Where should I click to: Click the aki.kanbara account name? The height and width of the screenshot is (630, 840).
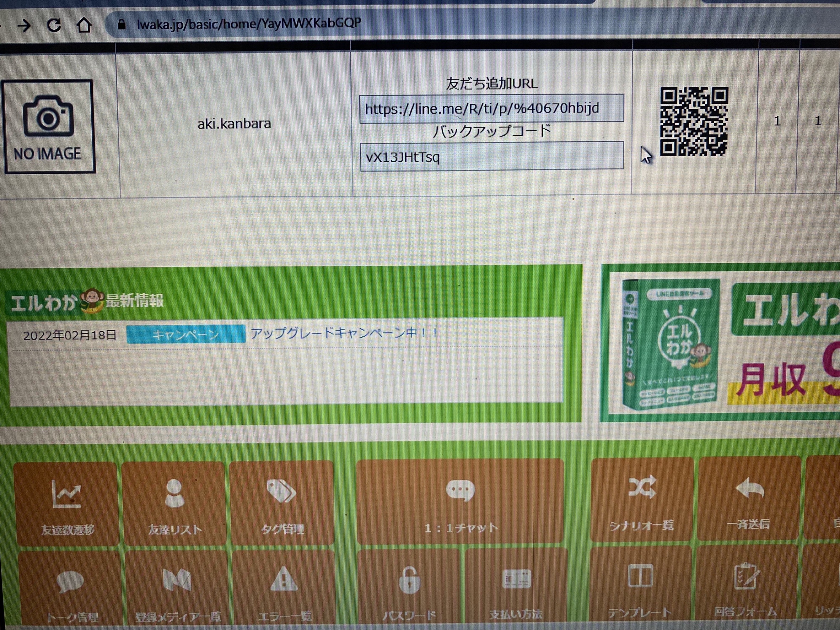234,124
